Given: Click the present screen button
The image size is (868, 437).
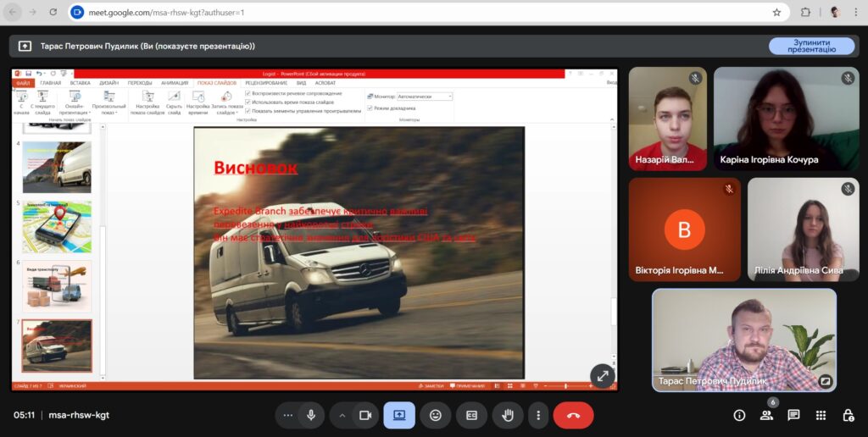Looking at the screenshot, I should click(x=399, y=415).
